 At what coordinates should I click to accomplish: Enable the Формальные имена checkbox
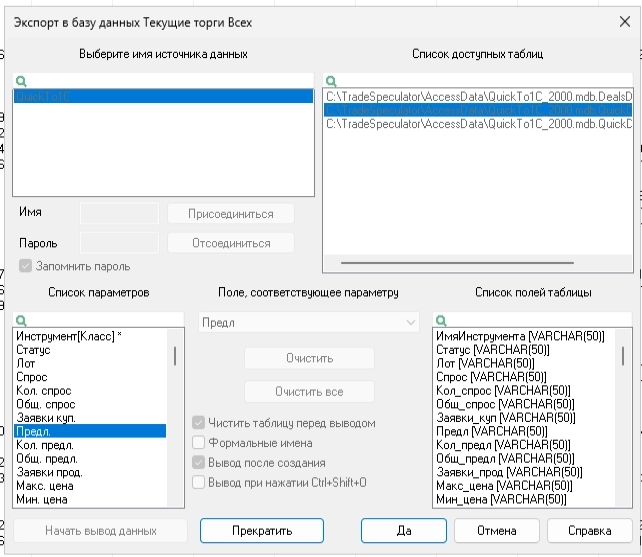(199, 443)
